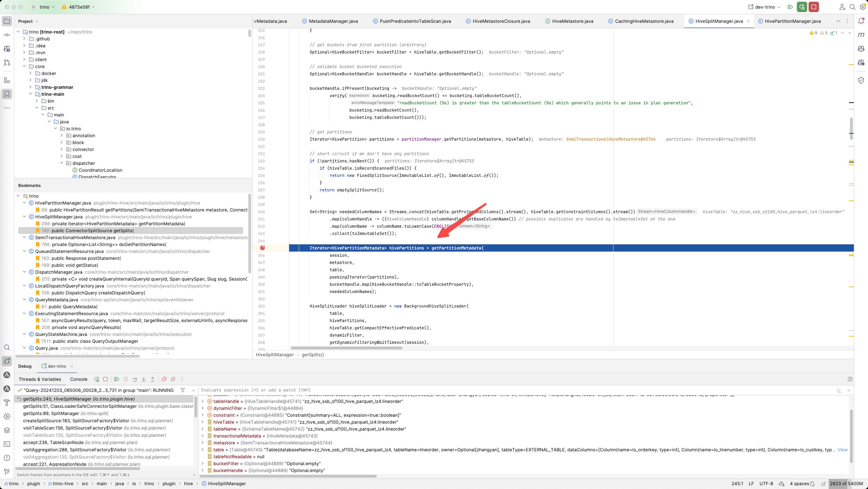Open More tool windows ellipsis in left sidebar
868x489 pixels.
7,108
